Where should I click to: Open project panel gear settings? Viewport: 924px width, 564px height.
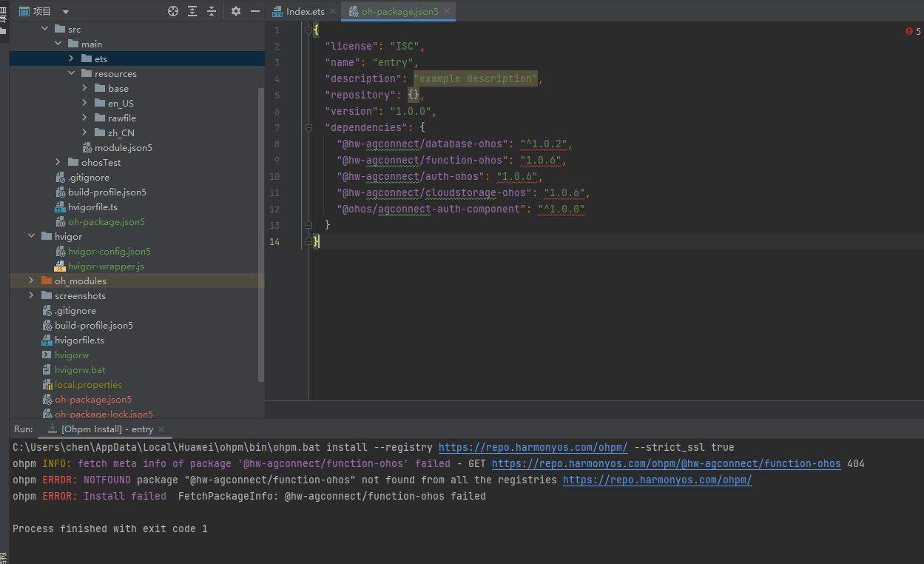[x=236, y=11]
